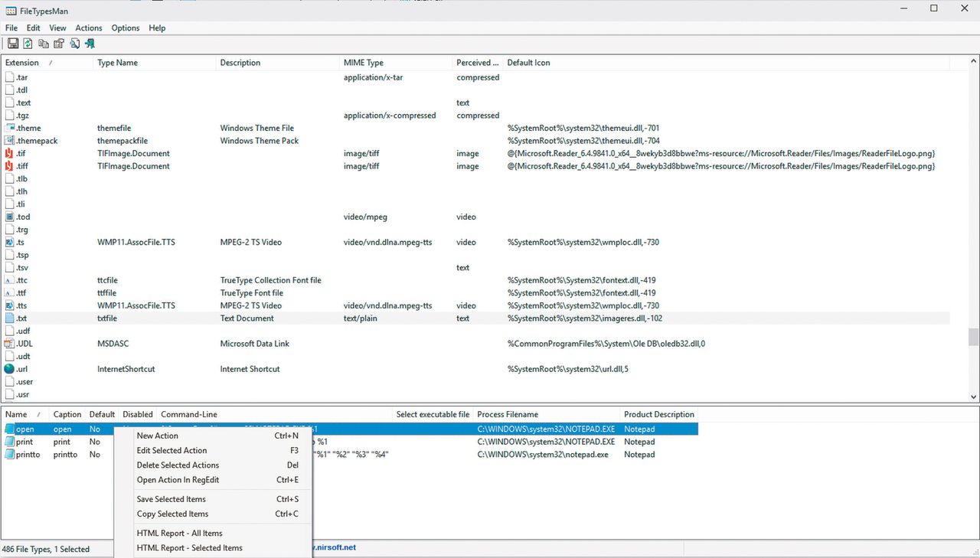Click the icon of the printto action
This screenshot has height=558, width=980.
click(10, 454)
